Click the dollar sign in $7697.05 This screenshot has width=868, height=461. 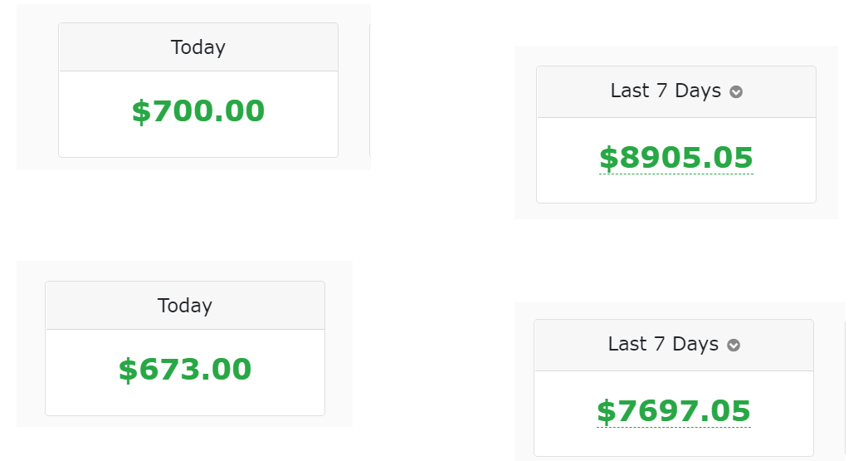pos(607,412)
